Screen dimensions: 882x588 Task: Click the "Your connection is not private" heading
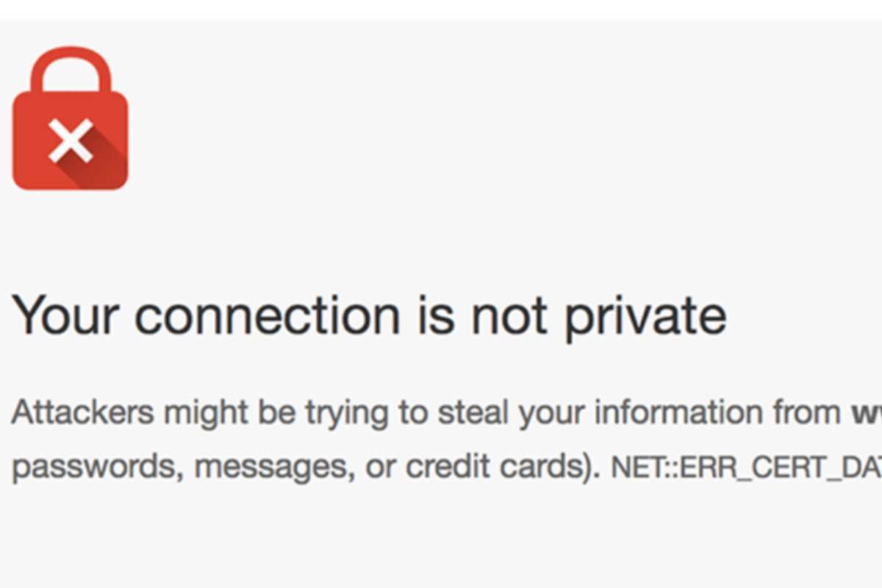(x=370, y=317)
